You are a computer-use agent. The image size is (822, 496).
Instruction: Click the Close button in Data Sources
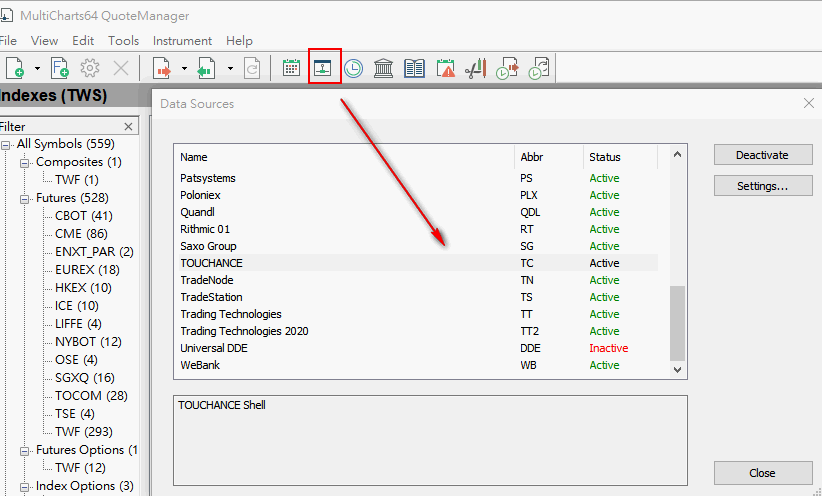(x=763, y=473)
